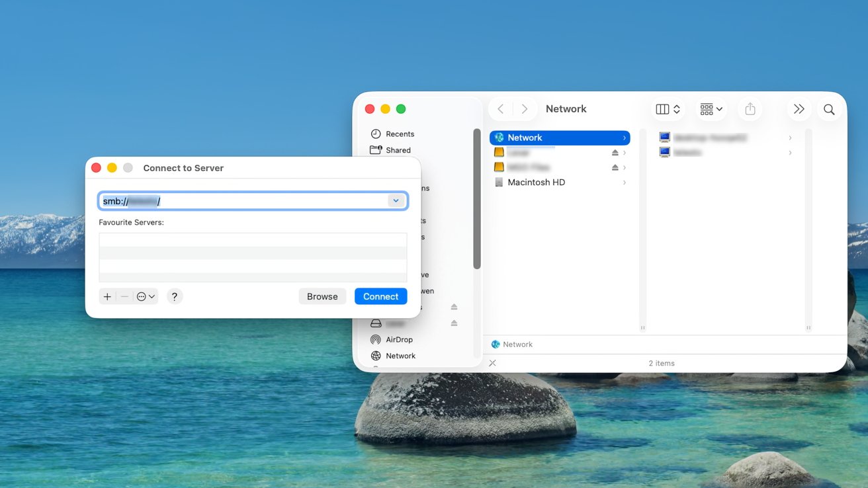
Task: Select Macintosh HD in the column list
Action: click(536, 183)
